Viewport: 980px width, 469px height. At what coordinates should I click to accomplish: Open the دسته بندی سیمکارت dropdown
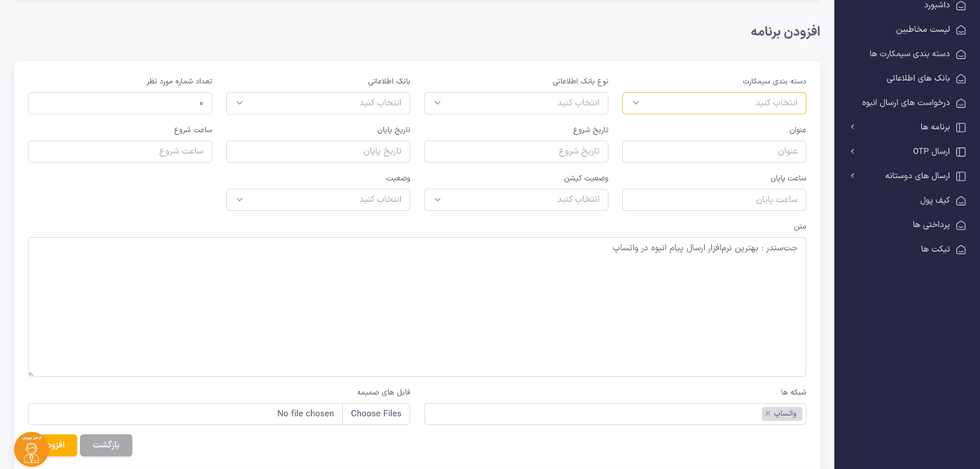pos(714,103)
